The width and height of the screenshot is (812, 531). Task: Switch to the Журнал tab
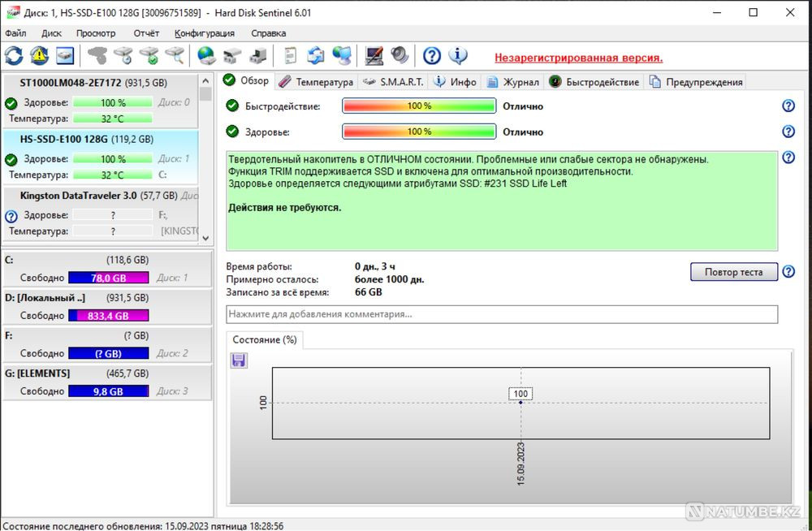coord(513,82)
